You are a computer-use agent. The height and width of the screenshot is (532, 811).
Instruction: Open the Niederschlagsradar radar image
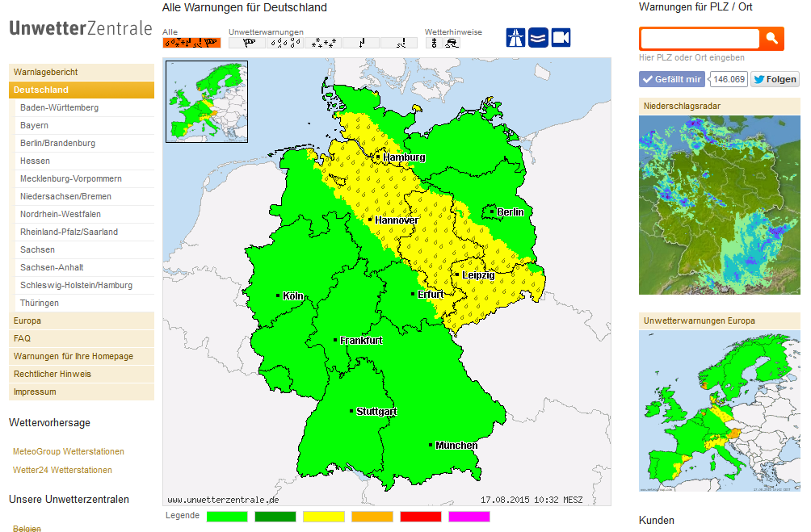click(x=720, y=205)
